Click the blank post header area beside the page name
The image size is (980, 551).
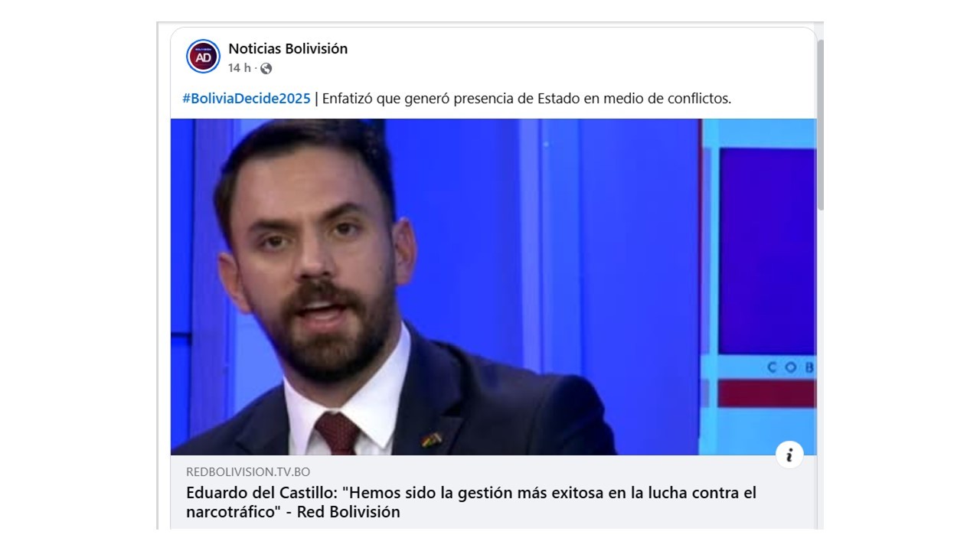tap(574, 56)
